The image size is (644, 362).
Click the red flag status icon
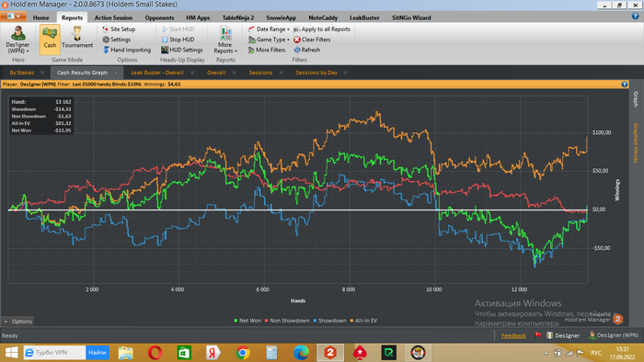(x=537, y=335)
